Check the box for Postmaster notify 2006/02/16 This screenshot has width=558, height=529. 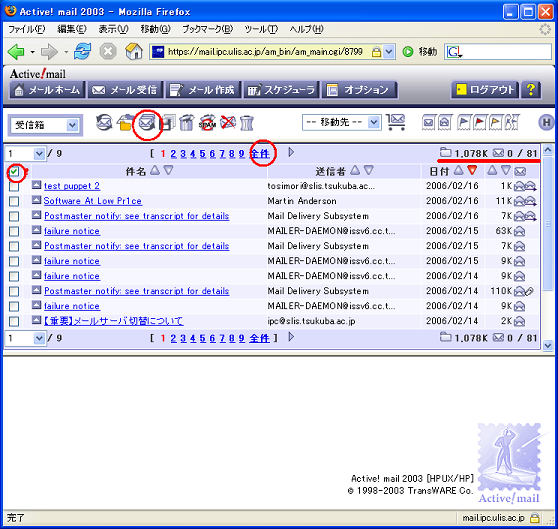pos(14,216)
